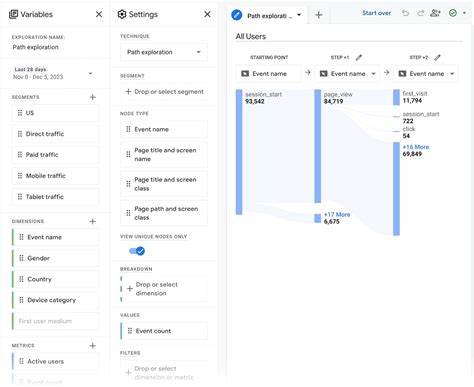Click drag handle of Device category dimension
The image size is (474, 387).
pos(21,300)
